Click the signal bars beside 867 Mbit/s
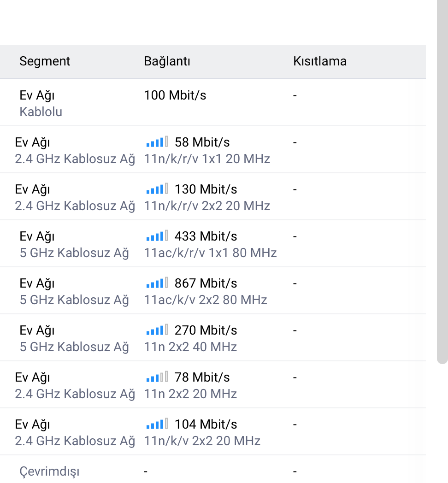Image resolution: width=448 pixels, height=483 pixels. tap(157, 283)
